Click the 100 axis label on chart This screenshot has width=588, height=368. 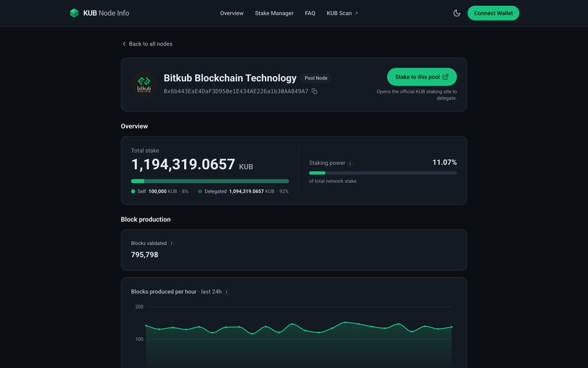point(139,339)
